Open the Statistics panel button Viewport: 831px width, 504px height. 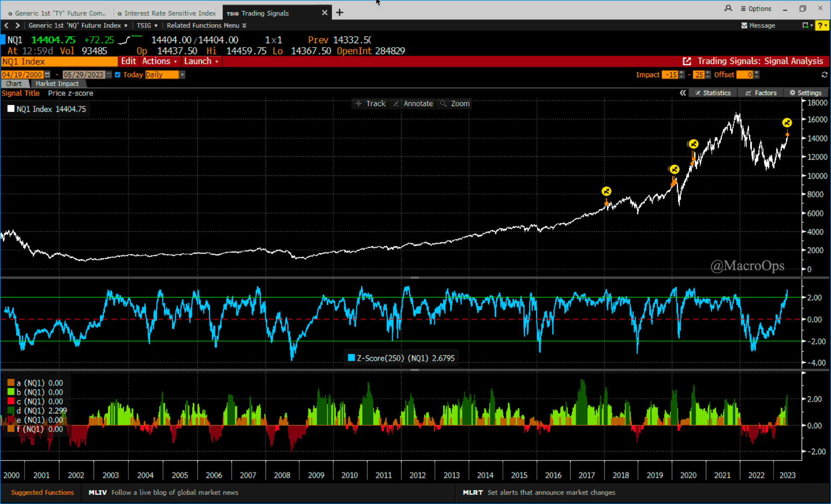[713, 93]
